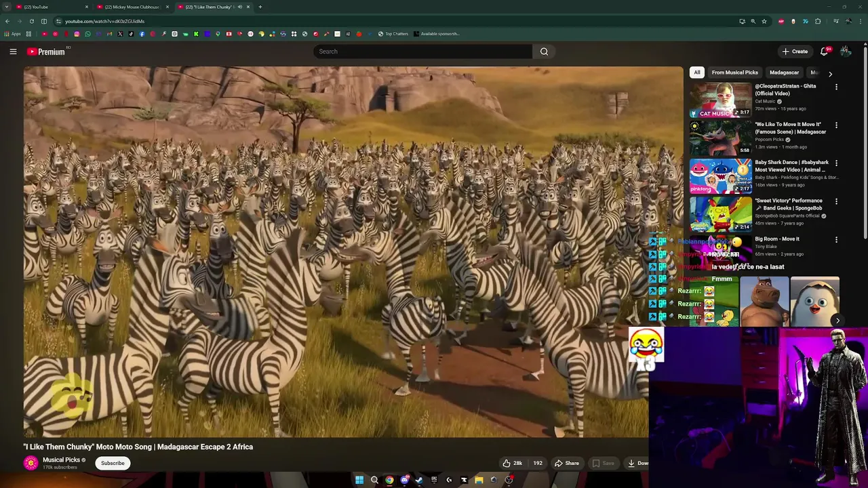Image resolution: width=868 pixels, height=488 pixels.
Task: Open the WhatsApp bookmark icon
Action: click(87, 34)
